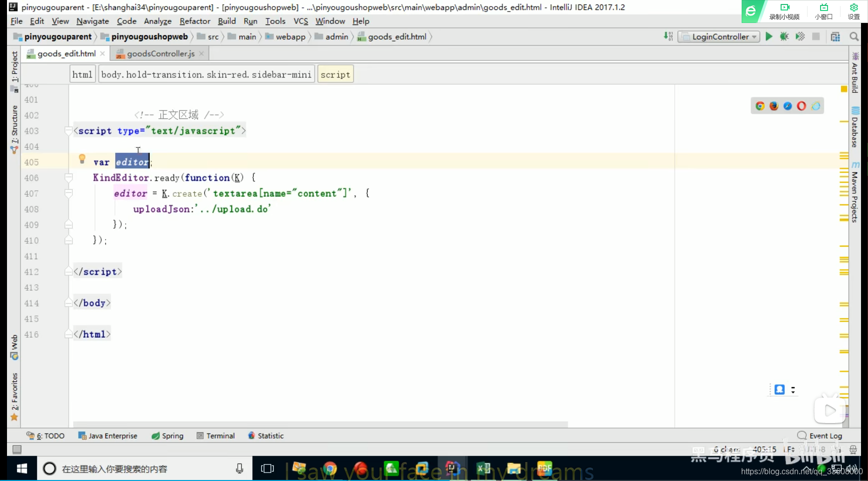Image resolution: width=868 pixels, height=481 pixels.
Task: Open the Maven Projects tool window
Action: pos(855,192)
